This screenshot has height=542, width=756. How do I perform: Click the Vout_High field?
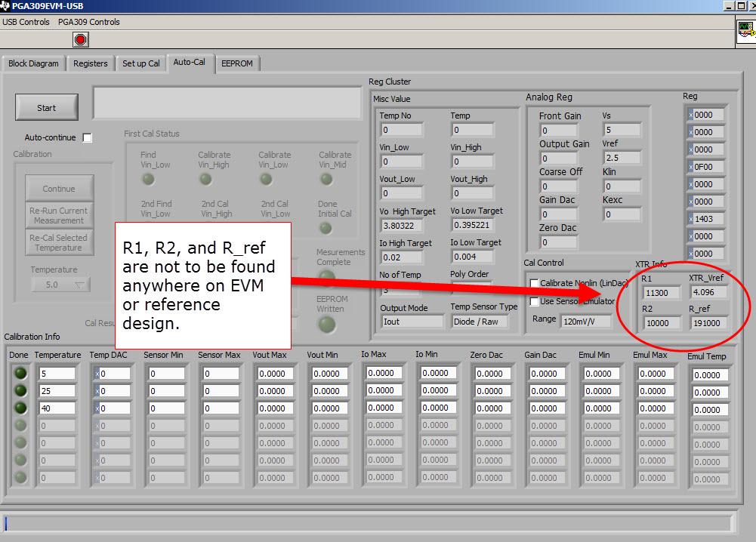[473, 193]
